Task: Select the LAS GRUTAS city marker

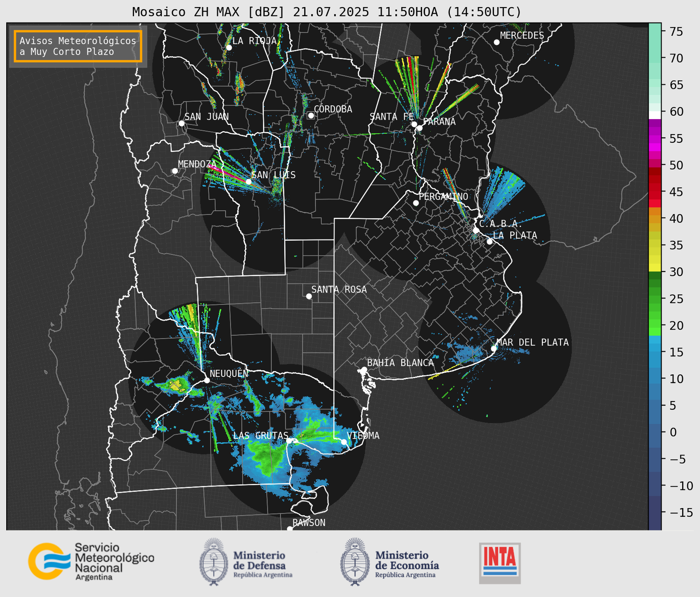Action: (289, 440)
